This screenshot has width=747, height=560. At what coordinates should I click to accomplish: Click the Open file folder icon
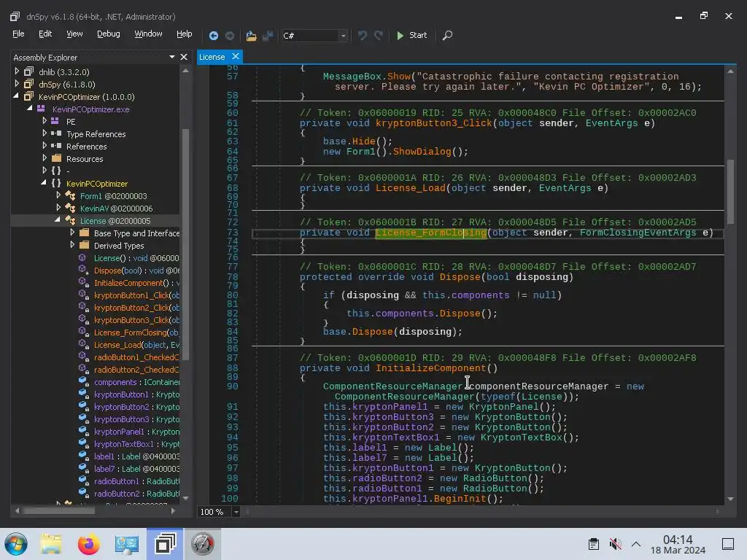click(x=251, y=35)
